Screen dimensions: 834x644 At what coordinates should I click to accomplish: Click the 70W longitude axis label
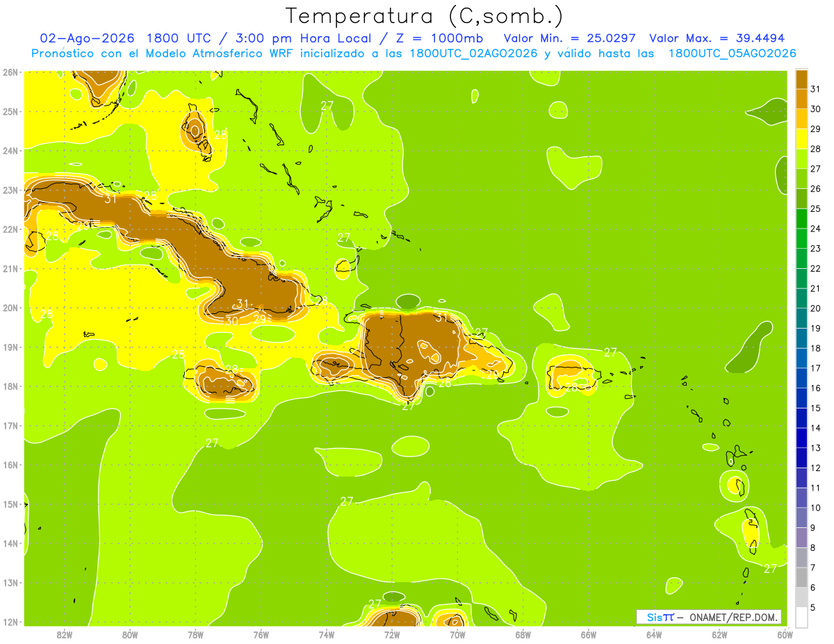[457, 634]
